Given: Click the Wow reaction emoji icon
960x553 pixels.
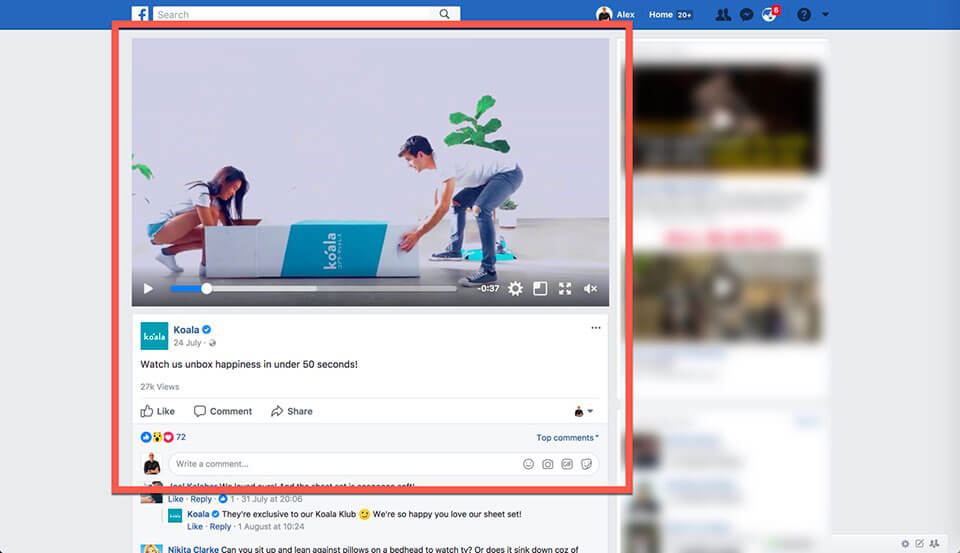Looking at the screenshot, I should [157, 437].
